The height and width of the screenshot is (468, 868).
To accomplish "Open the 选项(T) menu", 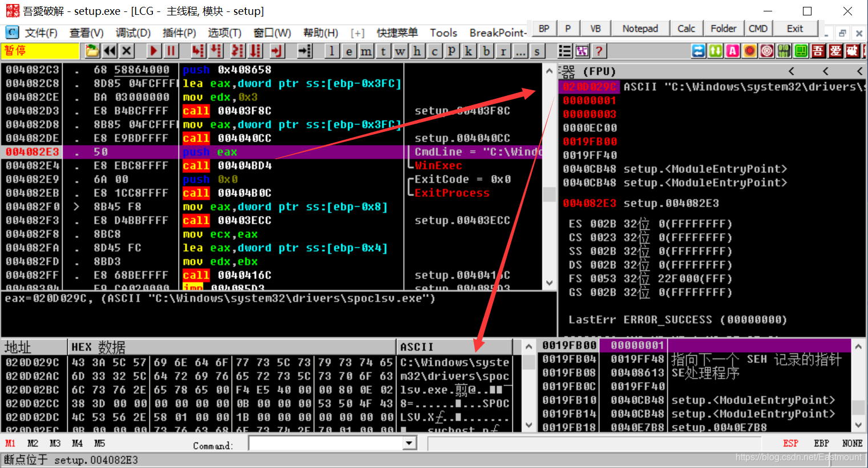I will pos(225,33).
